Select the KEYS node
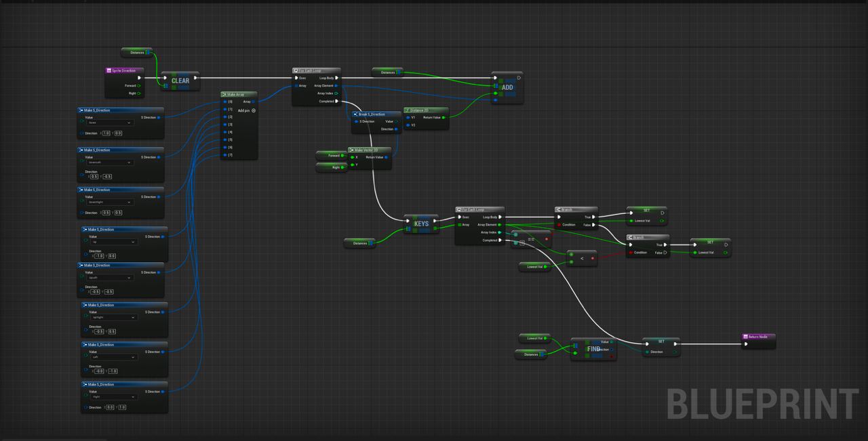868x441 pixels. 421,224
